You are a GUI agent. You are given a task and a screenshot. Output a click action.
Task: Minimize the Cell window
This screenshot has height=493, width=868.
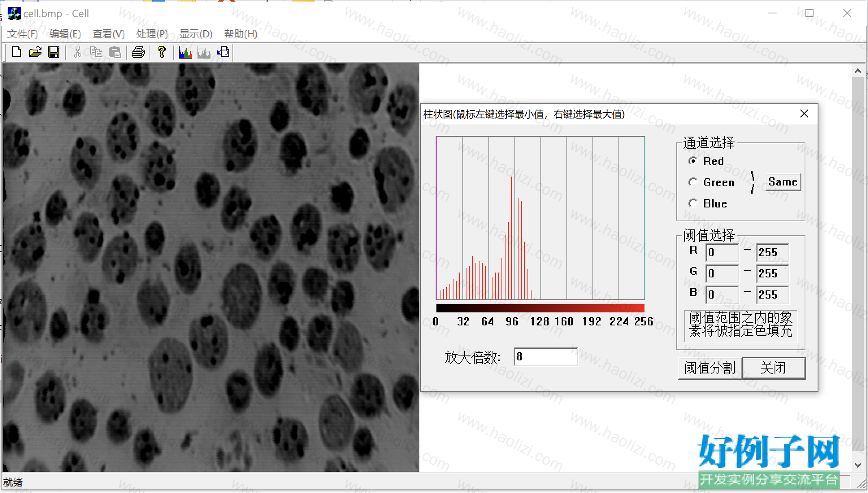(773, 13)
